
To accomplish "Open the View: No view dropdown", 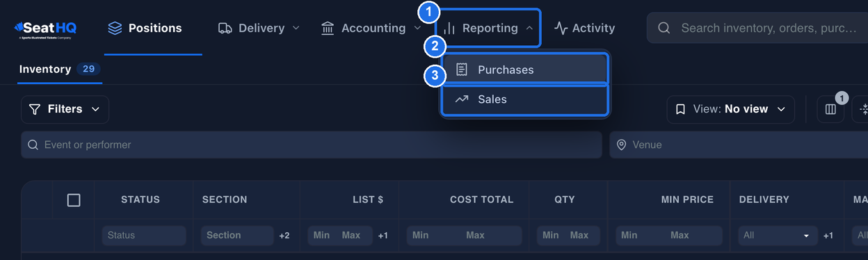I will click(x=730, y=109).
